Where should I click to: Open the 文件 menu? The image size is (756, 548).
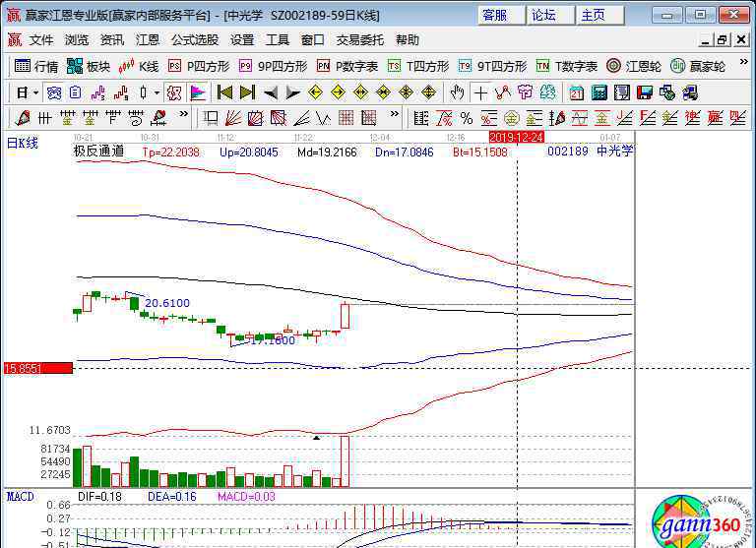[x=41, y=40]
